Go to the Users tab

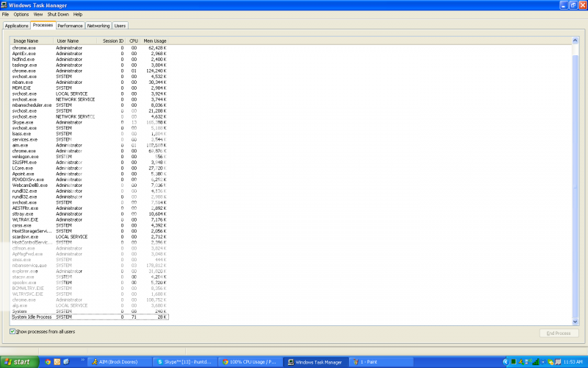click(x=120, y=26)
